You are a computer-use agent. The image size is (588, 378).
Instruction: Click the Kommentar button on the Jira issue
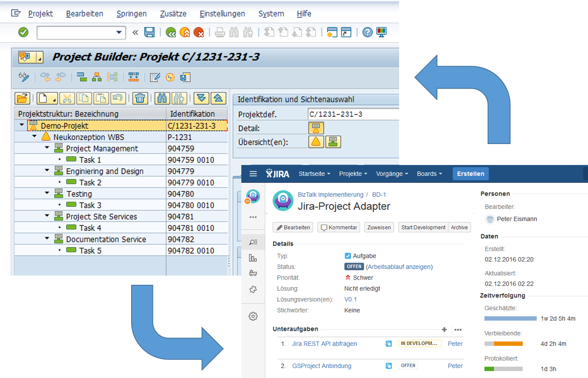coord(339,228)
